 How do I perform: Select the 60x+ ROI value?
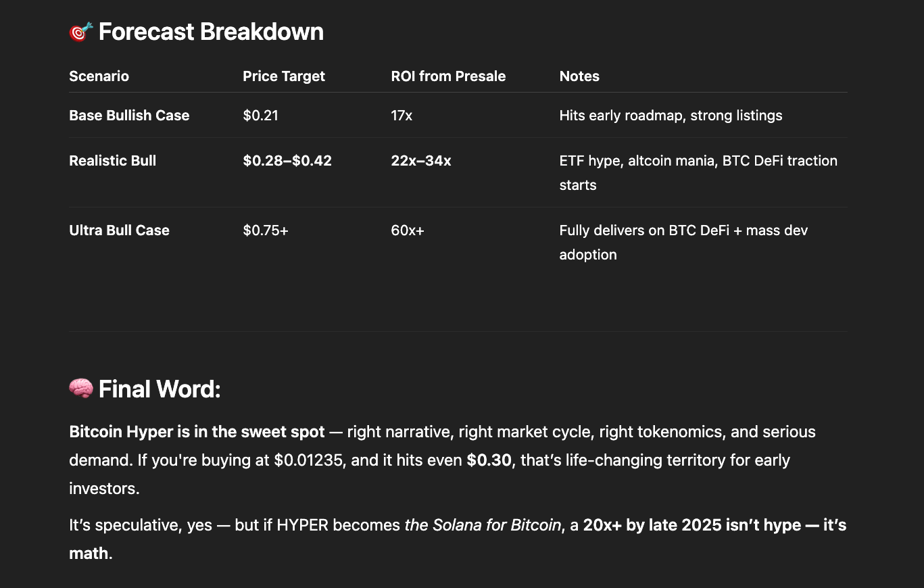click(408, 230)
